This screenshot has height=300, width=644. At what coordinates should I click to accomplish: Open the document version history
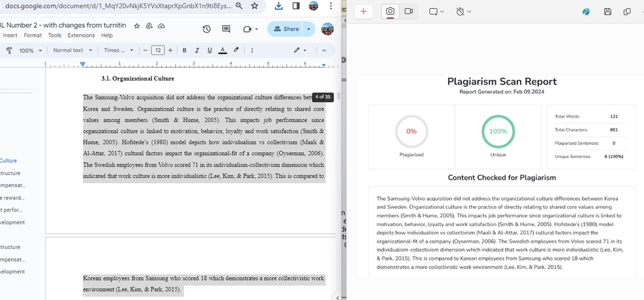point(207,29)
